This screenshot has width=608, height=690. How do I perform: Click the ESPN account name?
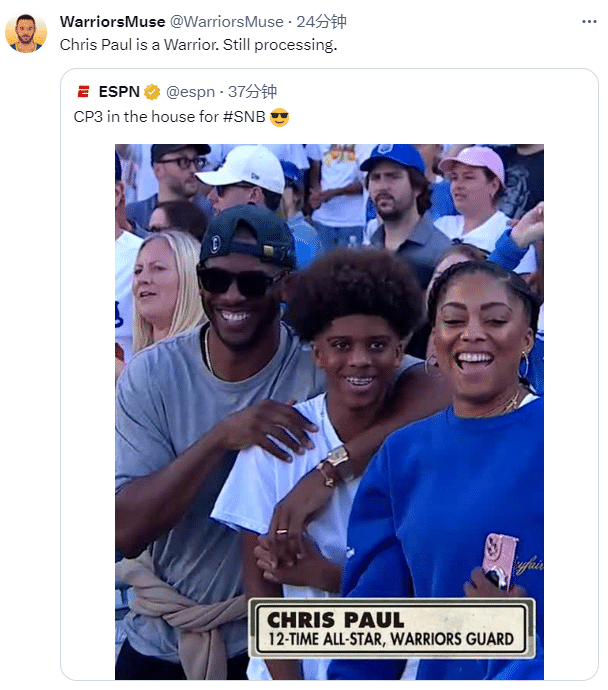(x=119, y=92)
